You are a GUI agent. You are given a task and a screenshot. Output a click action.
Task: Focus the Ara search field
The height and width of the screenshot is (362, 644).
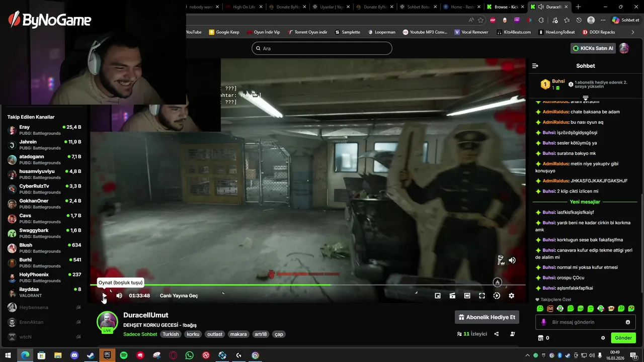point(322,48)
